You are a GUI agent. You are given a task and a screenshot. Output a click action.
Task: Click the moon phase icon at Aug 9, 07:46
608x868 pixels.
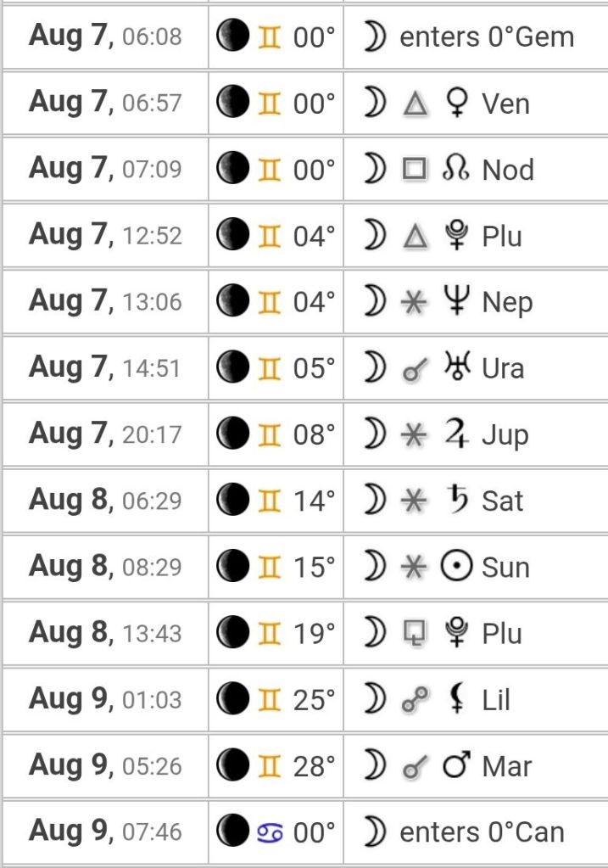[232, 831]
